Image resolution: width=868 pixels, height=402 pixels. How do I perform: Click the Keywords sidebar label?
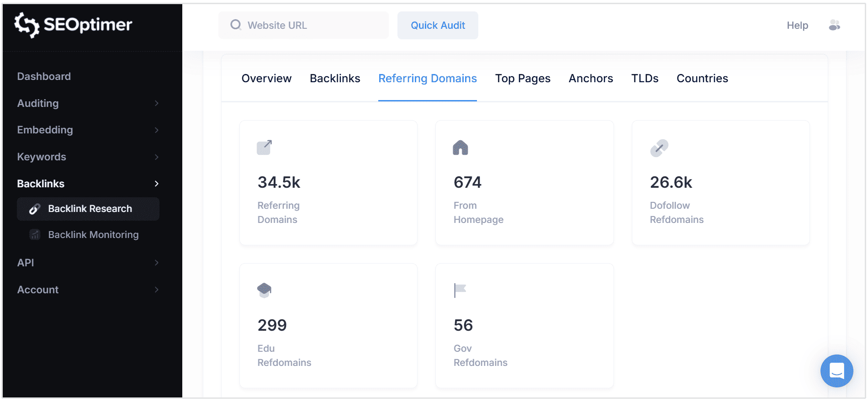tap(42, 157)
